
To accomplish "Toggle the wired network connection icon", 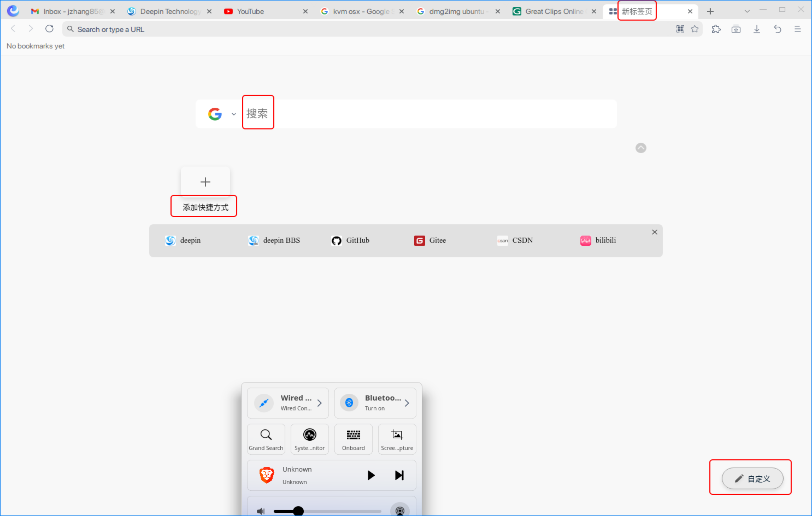I will [264, 403].
